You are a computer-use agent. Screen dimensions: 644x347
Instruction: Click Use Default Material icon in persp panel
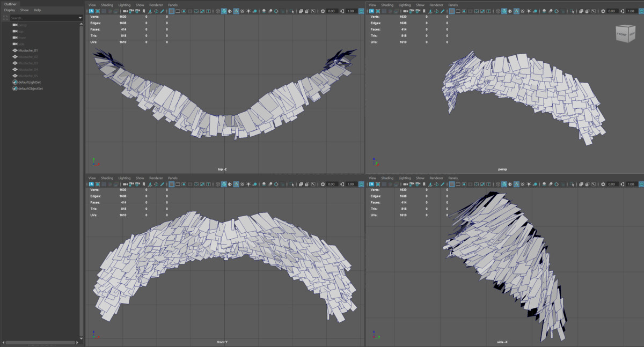[510, 11]
